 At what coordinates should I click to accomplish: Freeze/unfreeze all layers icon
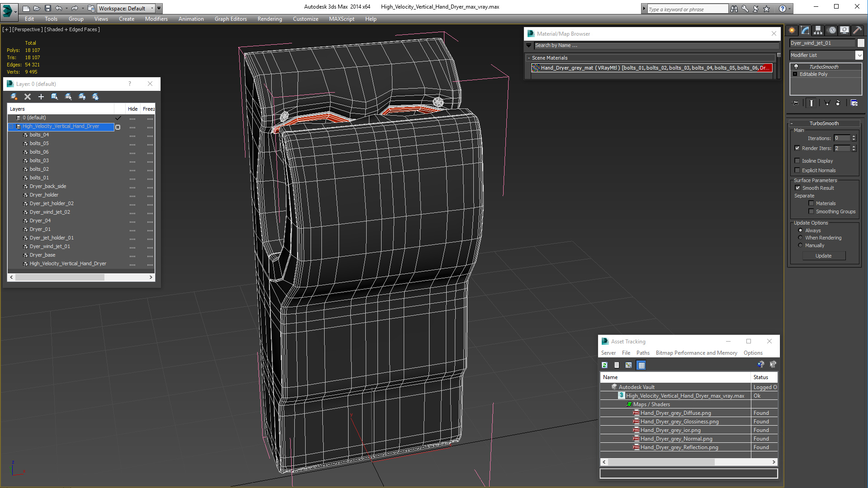[x=95, y=97]
